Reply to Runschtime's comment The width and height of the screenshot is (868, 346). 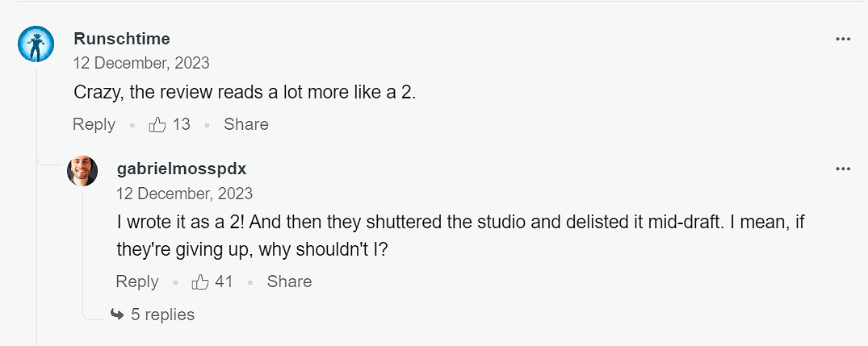click(x=94, y=124)
